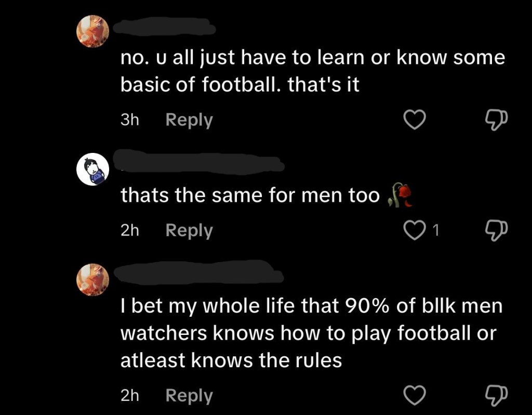Dislike the 'bet my whole life' comment
This screenshot has width=532, height=415.
(x=496, y=396)
